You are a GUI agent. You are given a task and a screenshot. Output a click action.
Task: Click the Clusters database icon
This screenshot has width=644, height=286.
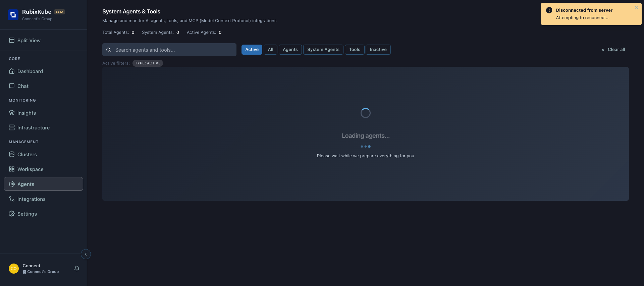[x=12, y=154]
